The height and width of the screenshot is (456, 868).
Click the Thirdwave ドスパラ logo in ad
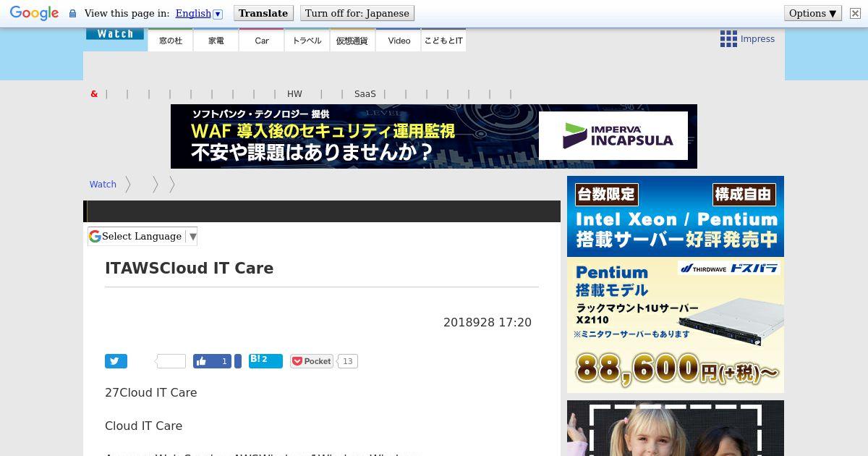[x=729, y=268]
